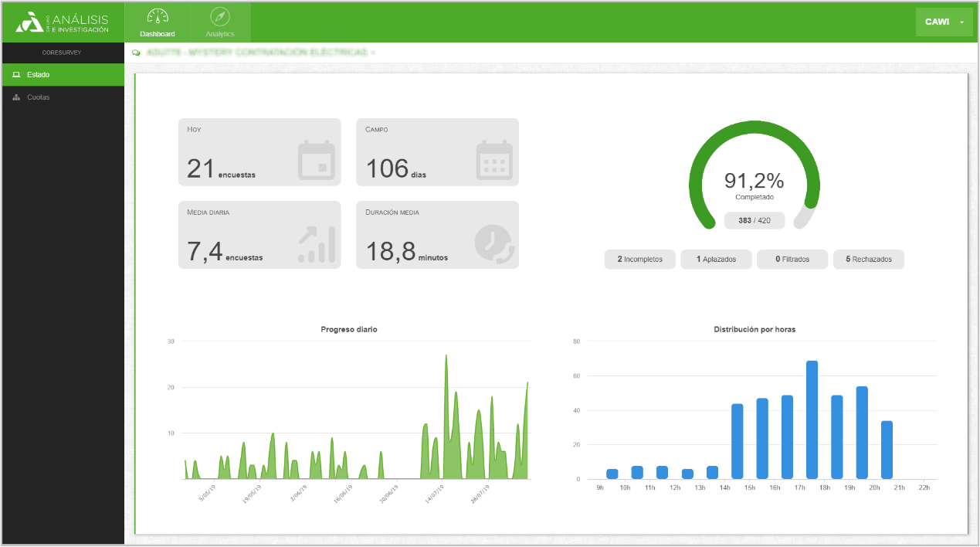Image resolution: width=980 pixels, height=547 pixels.
Task: Click the 1 Aplazados button
Action: click(715, 260)
